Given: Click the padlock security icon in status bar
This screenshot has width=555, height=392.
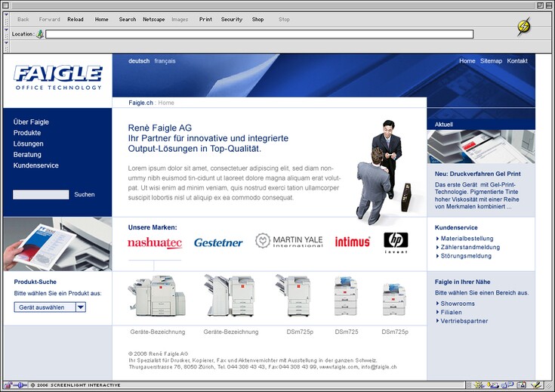Looking at the screenshot, I should (8, 385).
